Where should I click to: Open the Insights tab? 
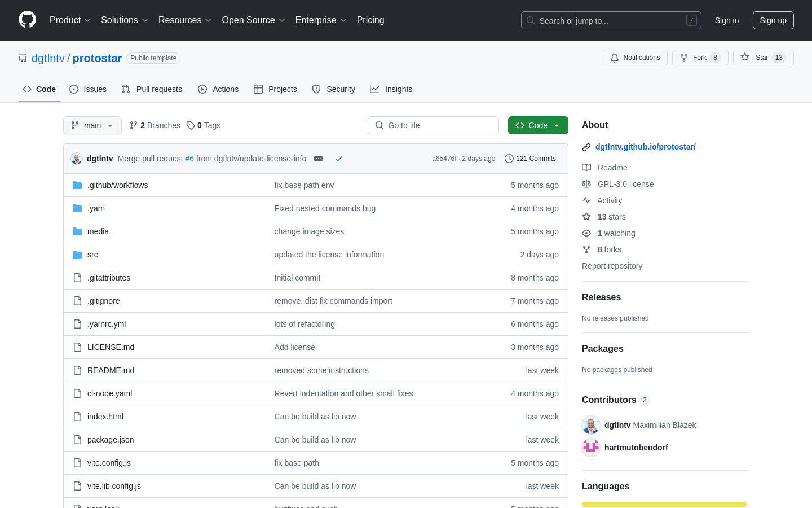[x=391, y=89]
